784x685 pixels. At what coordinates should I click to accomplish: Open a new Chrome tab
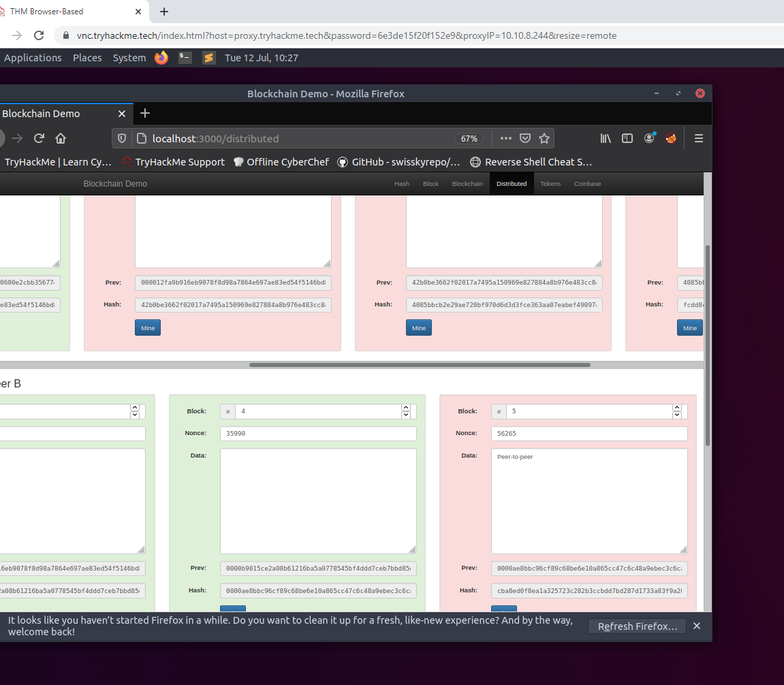(x=164, y=12)
